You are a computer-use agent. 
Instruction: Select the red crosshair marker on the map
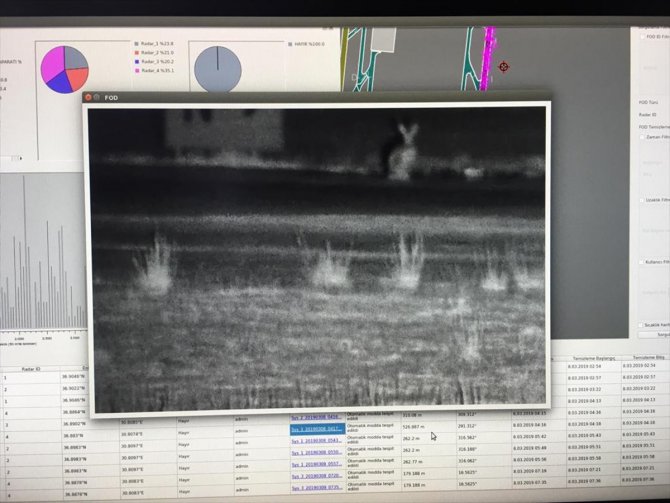(503, 67)
